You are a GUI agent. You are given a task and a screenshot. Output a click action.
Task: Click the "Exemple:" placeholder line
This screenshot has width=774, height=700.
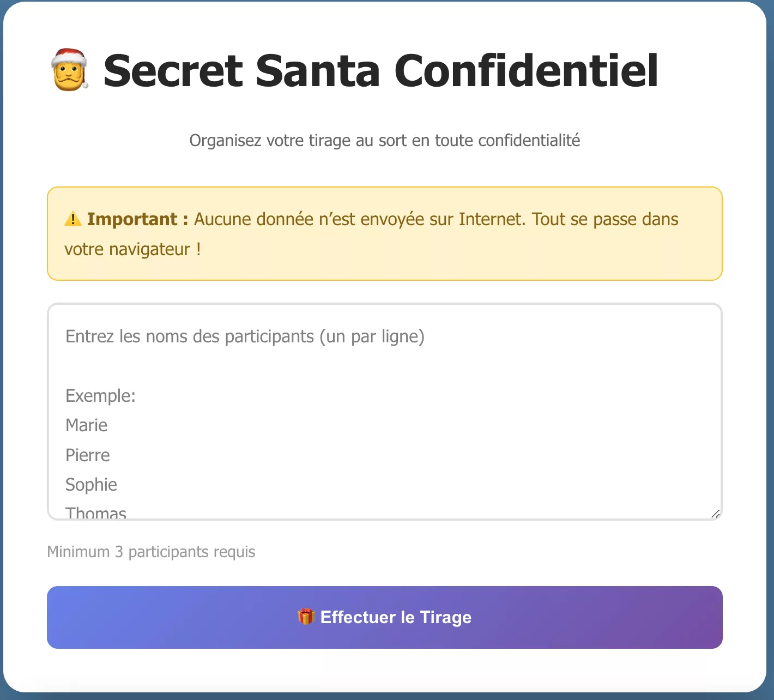100,395
